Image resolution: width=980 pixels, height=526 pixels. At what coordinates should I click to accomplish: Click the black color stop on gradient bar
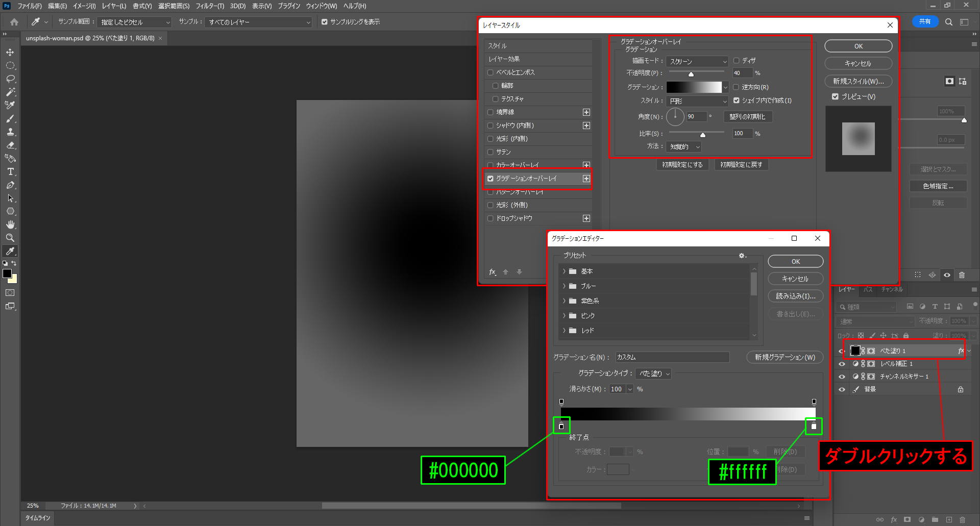click(561, 427)
